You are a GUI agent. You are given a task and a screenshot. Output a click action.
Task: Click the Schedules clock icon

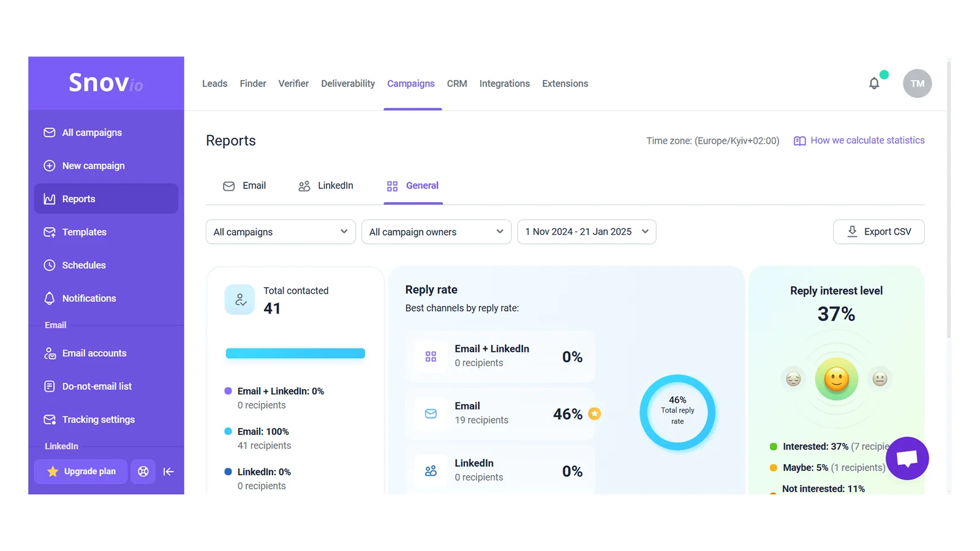click(50, 265)
